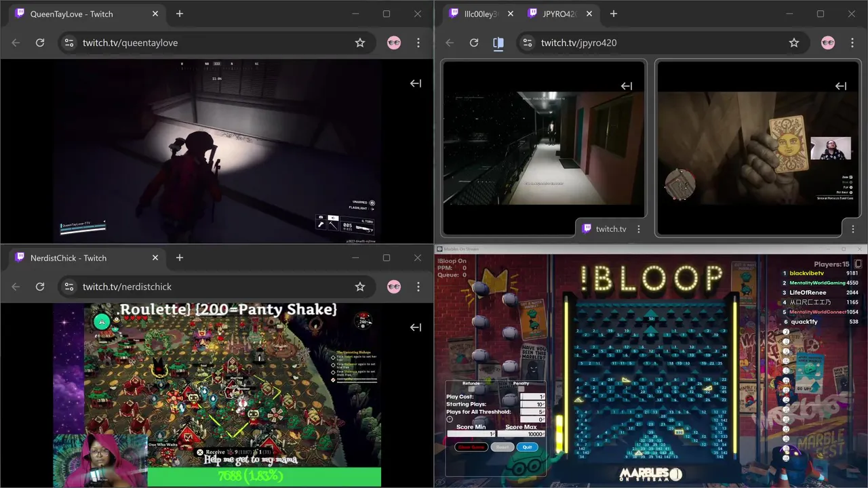Click the blue Quit button

528,447
